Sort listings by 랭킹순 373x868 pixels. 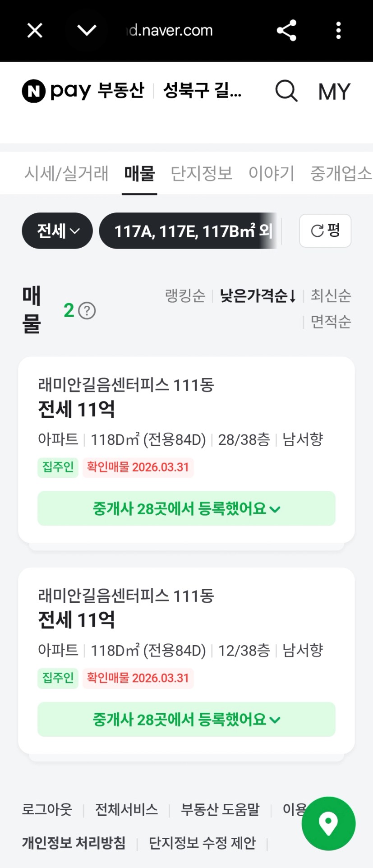click(x=185, y=296)
